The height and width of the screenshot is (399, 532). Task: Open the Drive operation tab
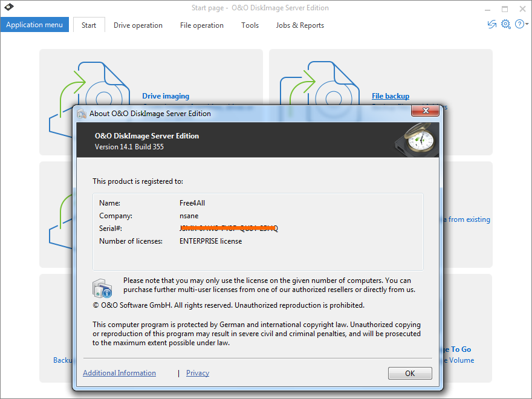138,25
